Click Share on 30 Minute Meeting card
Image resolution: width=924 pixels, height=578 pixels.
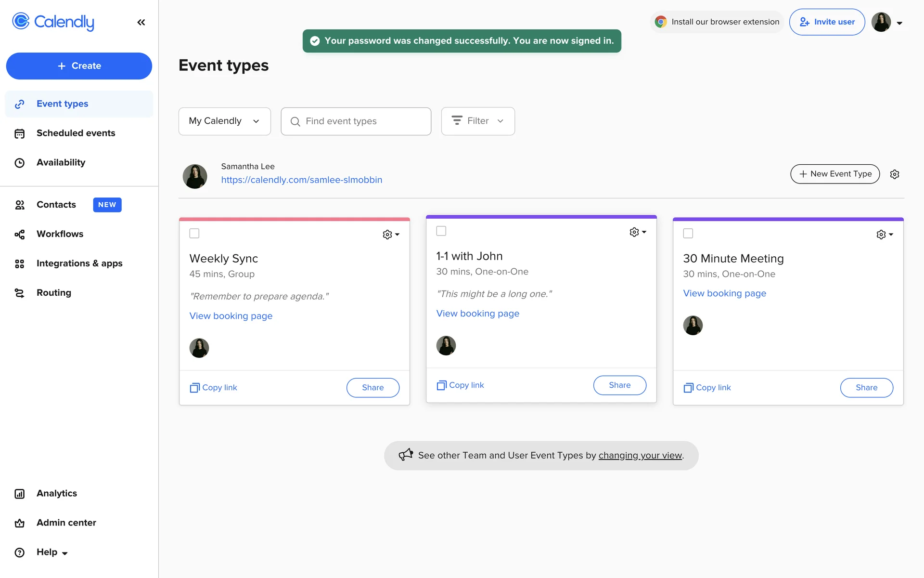pyautogui.click(x=866, y=388)
